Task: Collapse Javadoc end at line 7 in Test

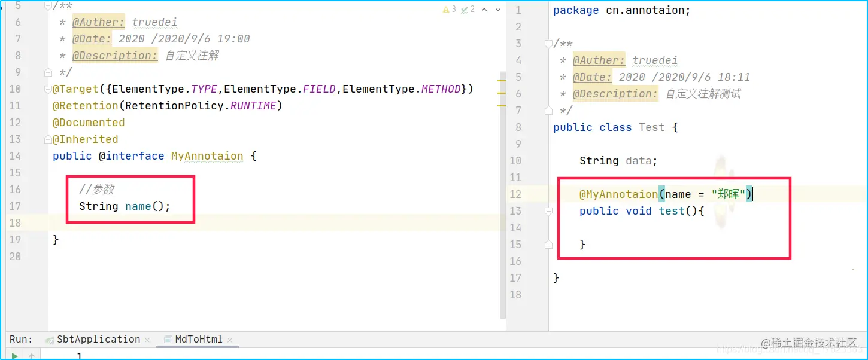Action: point(548,111)
